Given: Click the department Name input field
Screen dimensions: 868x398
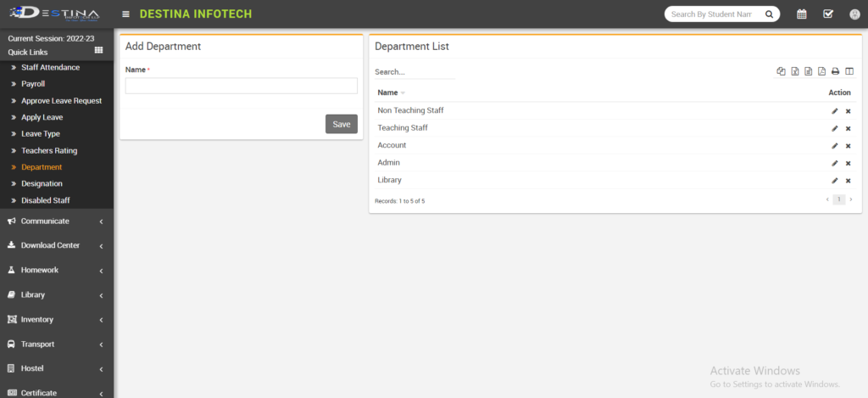Looking at the screenshot, I should coord(241,86).
